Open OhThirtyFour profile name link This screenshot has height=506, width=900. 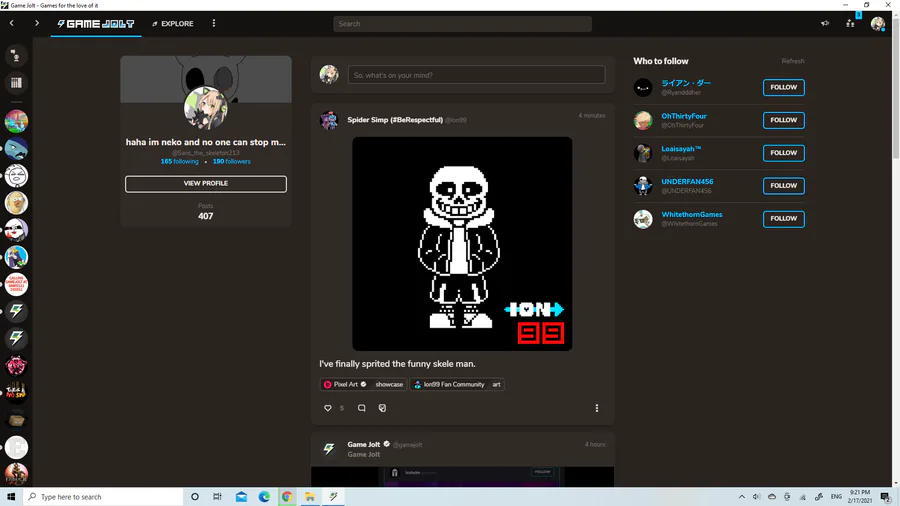tap(684, 116)
